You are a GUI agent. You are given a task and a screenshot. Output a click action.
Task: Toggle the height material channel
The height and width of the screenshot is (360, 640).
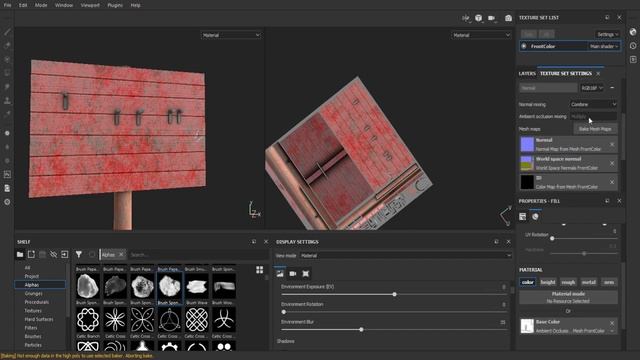point(548,282)
